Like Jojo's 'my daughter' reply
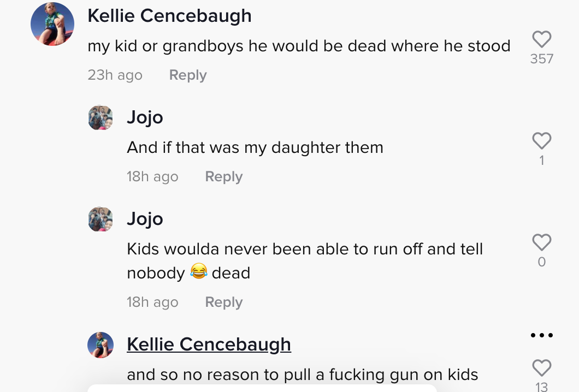The image size is (579, 392). click(542, 141)
